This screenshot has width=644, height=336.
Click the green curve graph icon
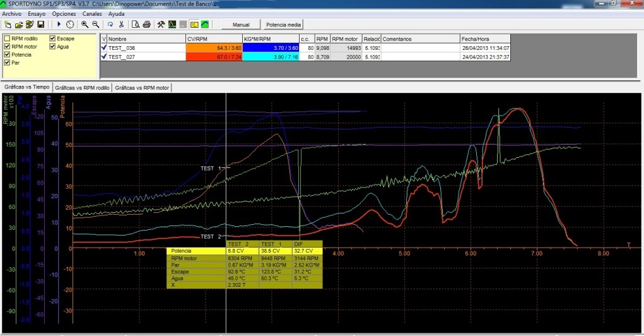pyautogui.click(x=204, y=25)
